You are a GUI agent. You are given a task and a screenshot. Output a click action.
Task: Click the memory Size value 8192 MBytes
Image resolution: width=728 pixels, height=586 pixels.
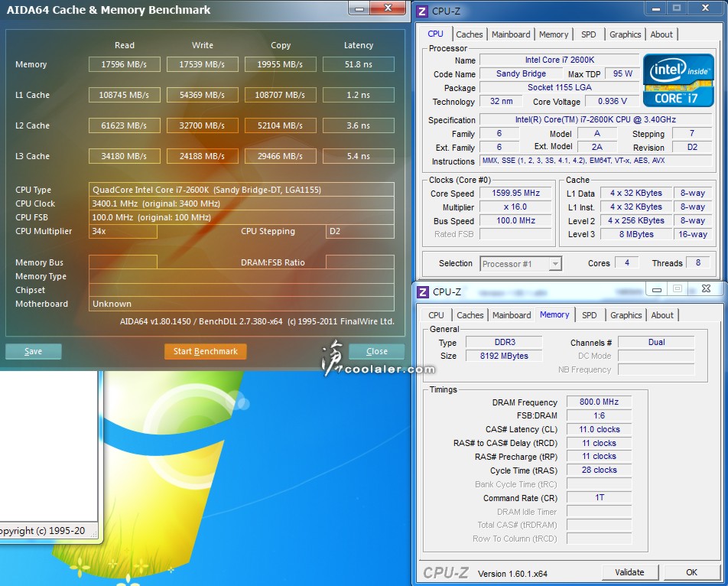[504, 356]
